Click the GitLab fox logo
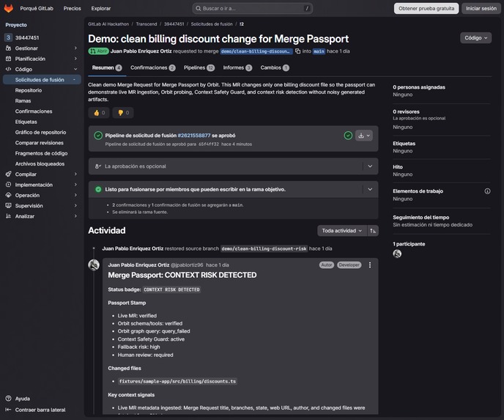This screenshot has width=504, height=420. pos(9,8)
